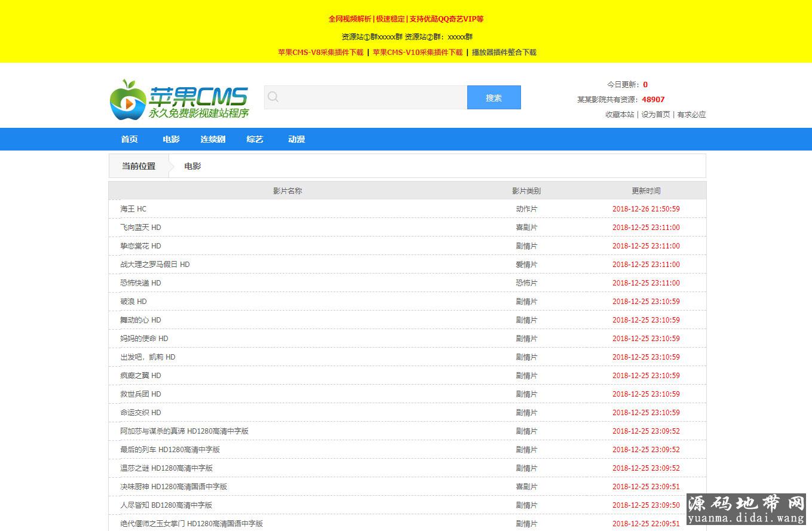812x531 pixels.
Task: Click the magnifier icon in search box
Action: pyautogui.click(x=273, y=97)
